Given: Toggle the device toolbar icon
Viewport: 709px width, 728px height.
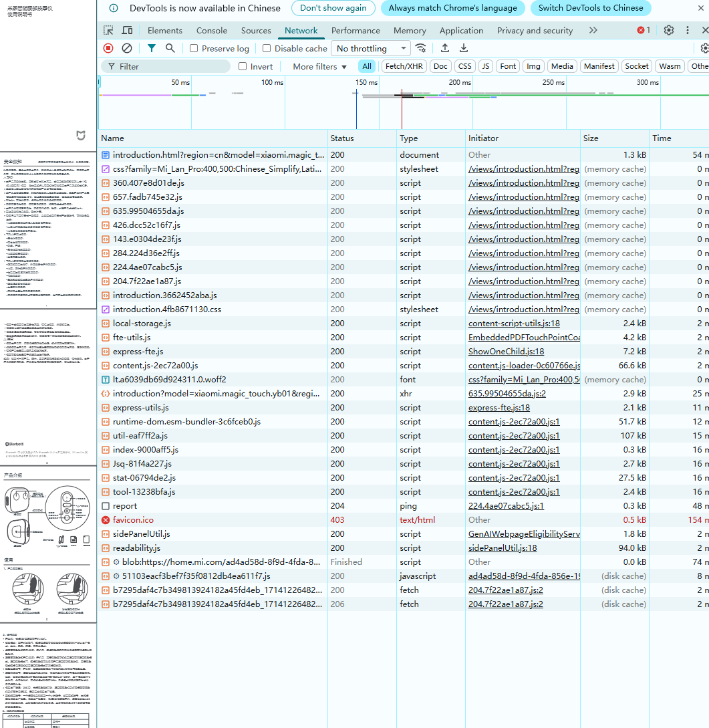Looking at the screenshot, I should pyautogui.click(x=127, y=31).
